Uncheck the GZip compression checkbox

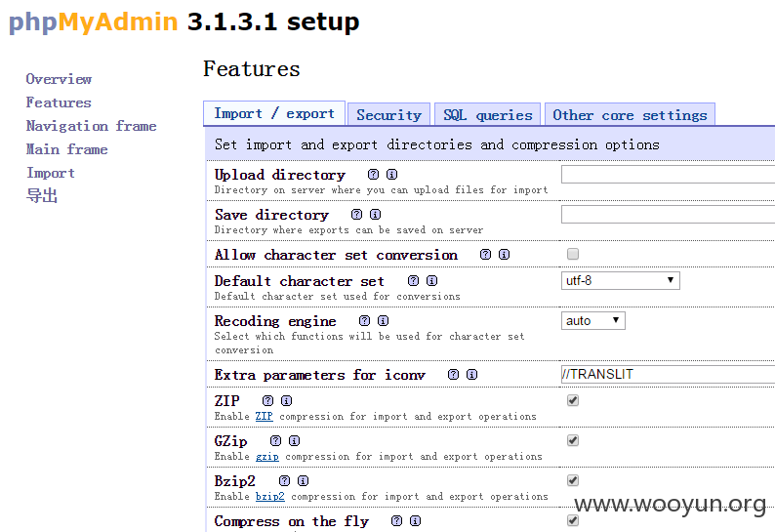pyautogui.click(x=573, y=440)
